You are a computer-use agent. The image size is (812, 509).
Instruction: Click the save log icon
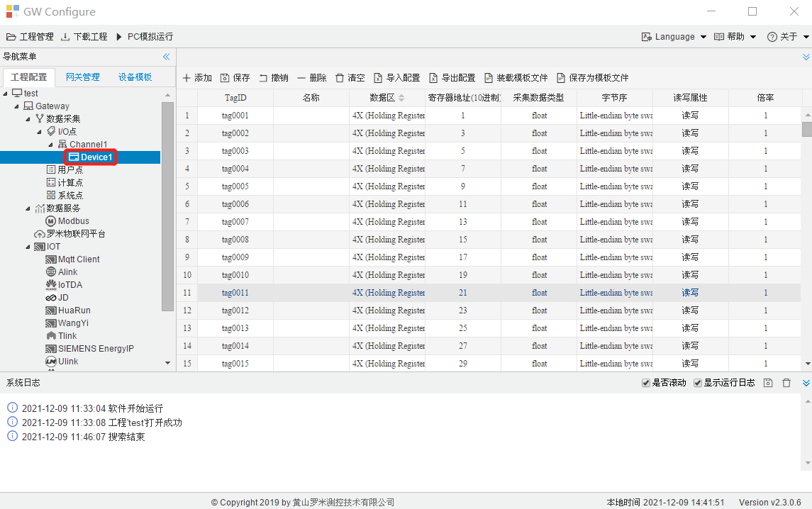pyautogui.click(x=768, y=384)
